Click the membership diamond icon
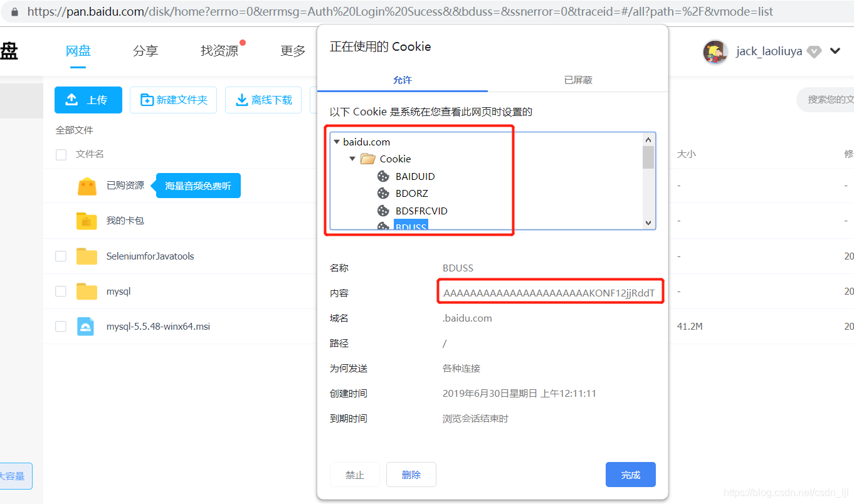 pyautogui.click(x=814, y=51)
